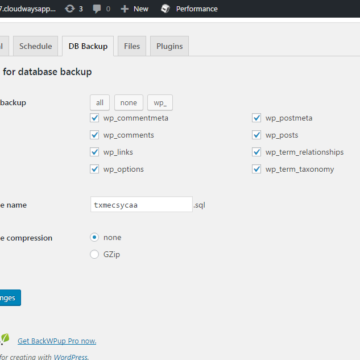Uncheck the wp_postmeta table
The width and height of the screenshot is (360, 360).
[x=256, y=118]
